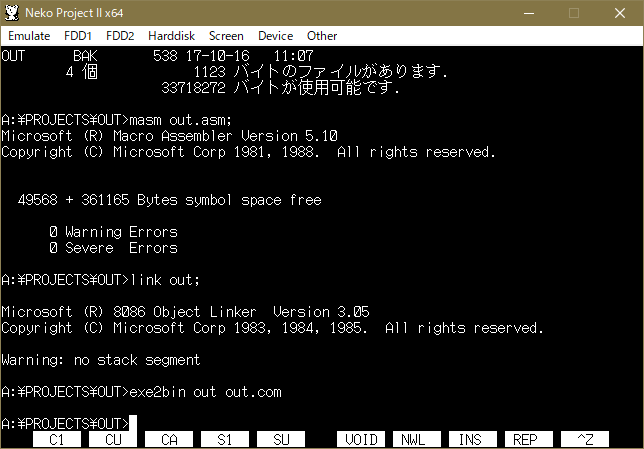Open the FDD1 menu
Viewport: 644px width, 449px height.
click(78, 36)
